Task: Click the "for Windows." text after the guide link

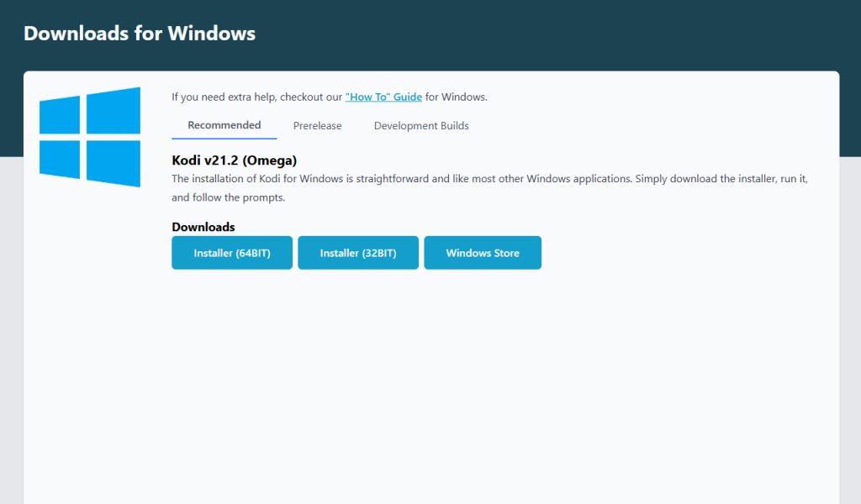Action: (x=457, y=97)
